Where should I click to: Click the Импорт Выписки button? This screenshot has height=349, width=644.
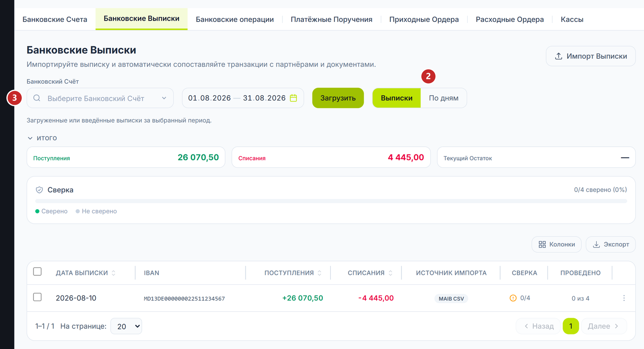[x=591, y=56]
